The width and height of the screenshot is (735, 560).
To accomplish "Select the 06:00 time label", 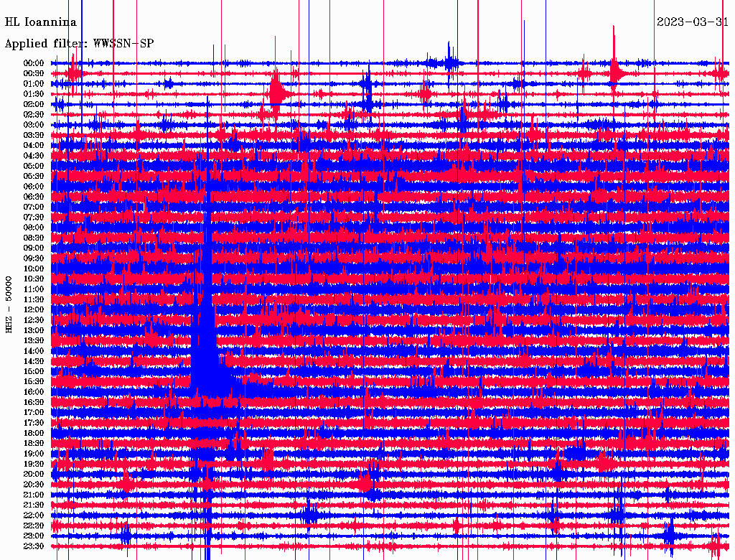I will 34,186.
